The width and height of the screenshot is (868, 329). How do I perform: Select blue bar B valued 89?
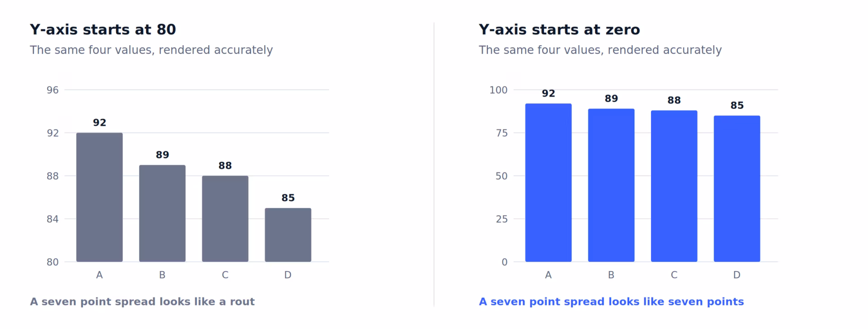click(611, 185)
